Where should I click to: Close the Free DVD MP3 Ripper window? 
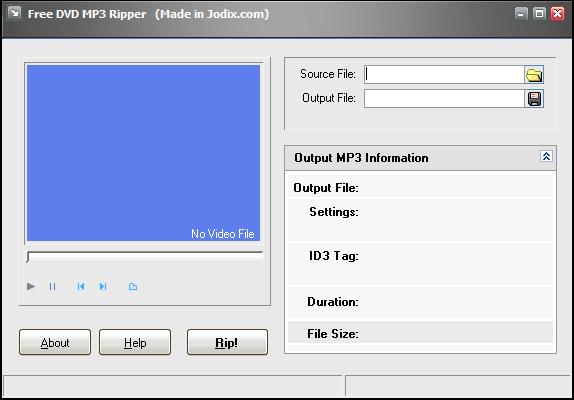pyautogui.click(x=558, y=14)
